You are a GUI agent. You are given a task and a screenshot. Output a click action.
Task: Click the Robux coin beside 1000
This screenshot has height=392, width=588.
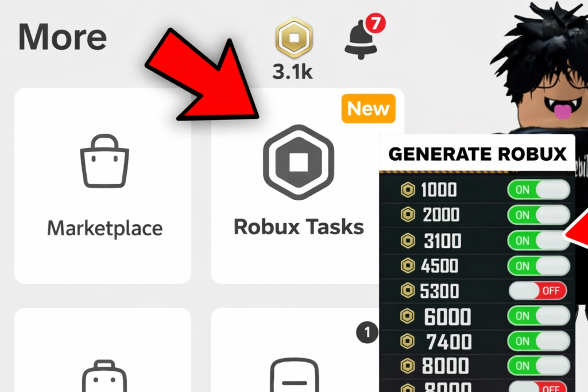408,189
